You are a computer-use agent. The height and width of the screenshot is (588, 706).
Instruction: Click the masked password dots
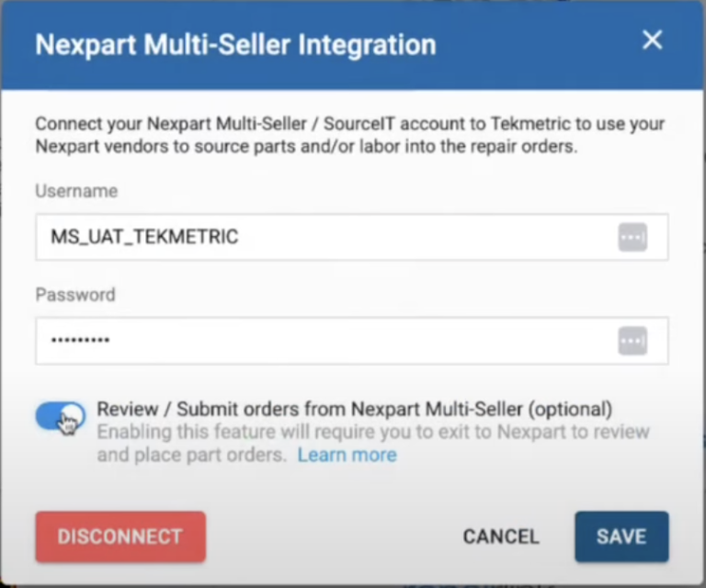point(80,341)
